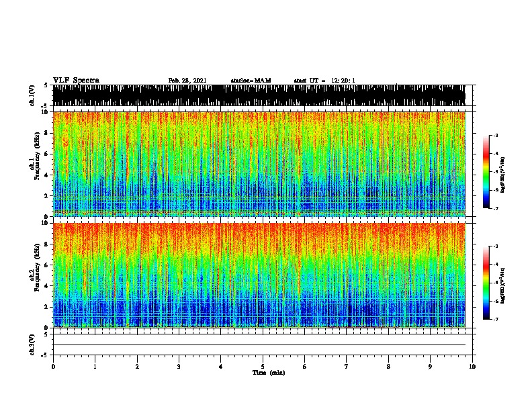This screenshot has width=532, height=411.
Task: Click time axis tick label "3"
Action: (179, 367)
